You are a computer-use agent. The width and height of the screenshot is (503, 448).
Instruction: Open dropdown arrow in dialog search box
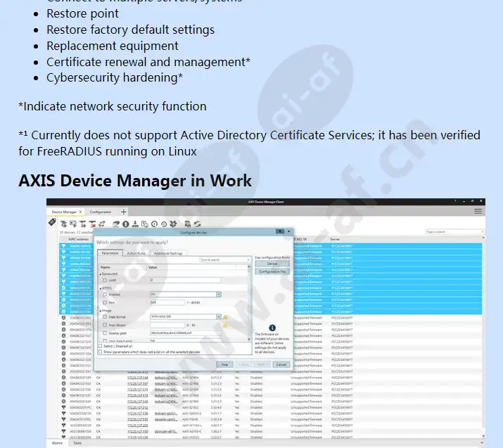pyautogui.click(x=248, y=260)
